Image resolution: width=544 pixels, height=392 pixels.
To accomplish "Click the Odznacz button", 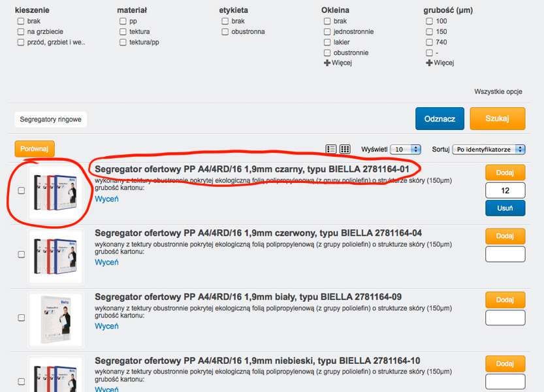I will point(440,119).
